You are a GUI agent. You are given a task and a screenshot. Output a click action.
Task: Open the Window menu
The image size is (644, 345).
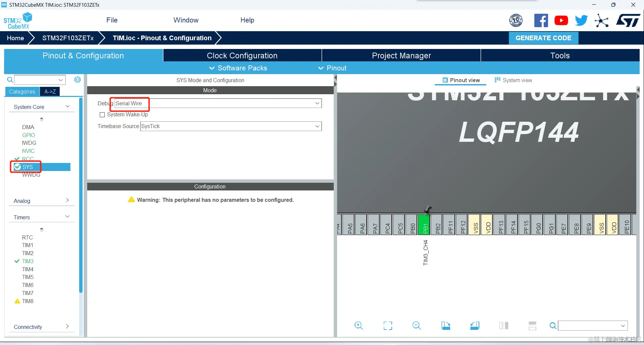186,20
